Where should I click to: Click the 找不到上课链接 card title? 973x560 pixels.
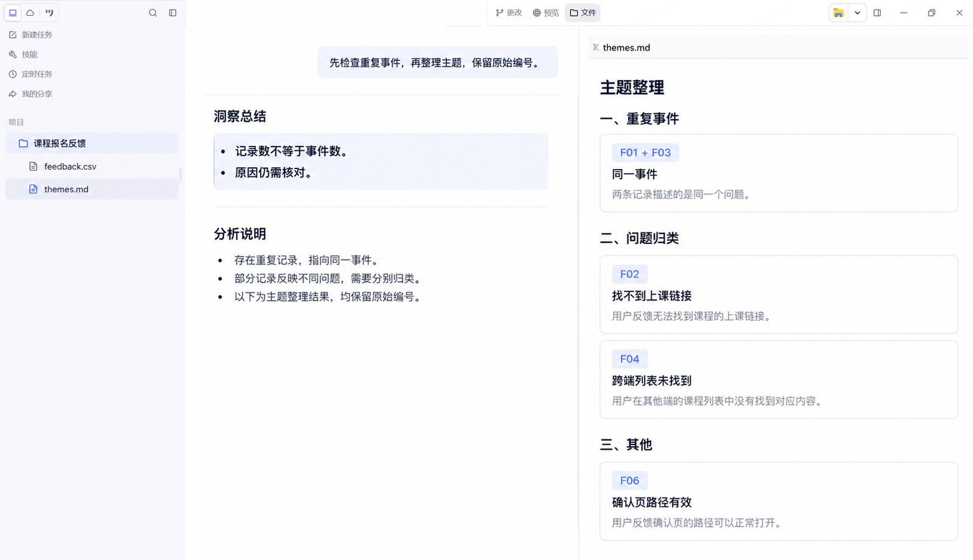tap(652, 296)
